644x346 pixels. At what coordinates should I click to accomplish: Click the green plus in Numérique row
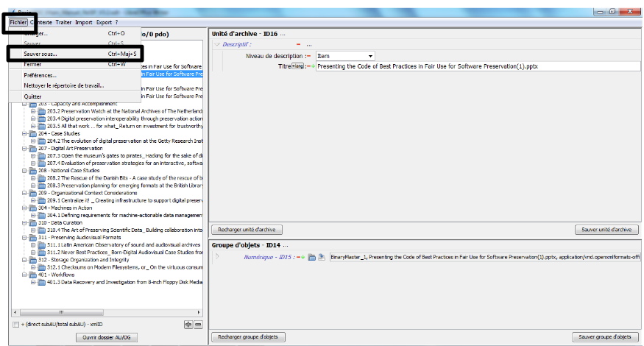(303, 257)
